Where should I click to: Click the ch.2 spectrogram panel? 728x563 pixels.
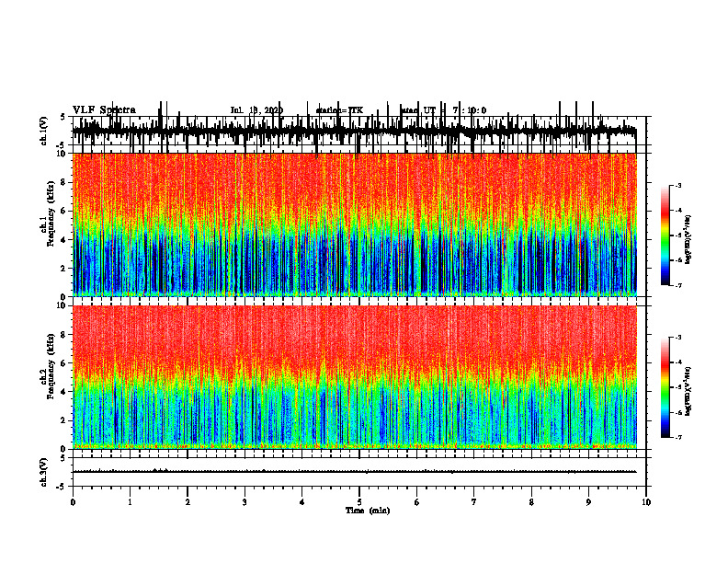tap(355, 377)
